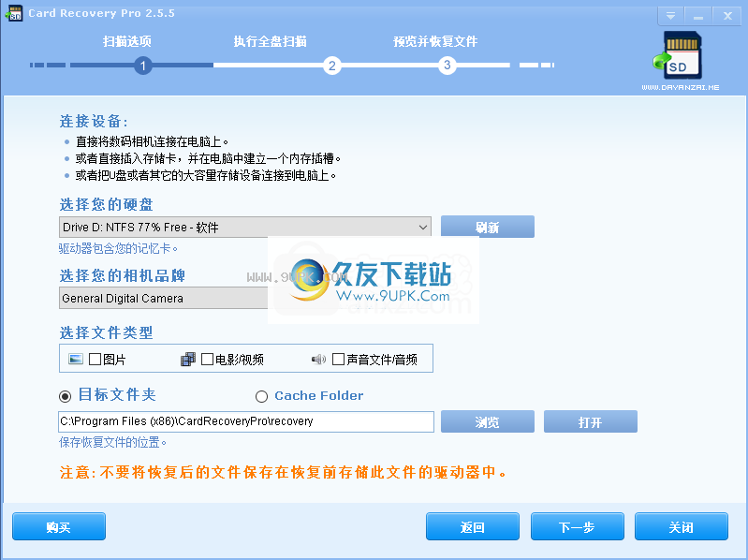748x560 pixels.
Task: Click the 关闭 close button
Action: tap(682, 526)
